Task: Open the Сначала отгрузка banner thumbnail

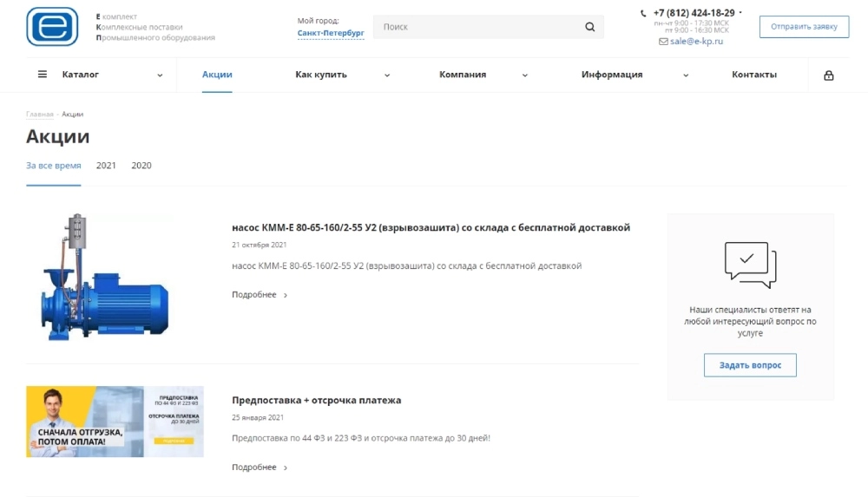Action: (x=115, y=422)
